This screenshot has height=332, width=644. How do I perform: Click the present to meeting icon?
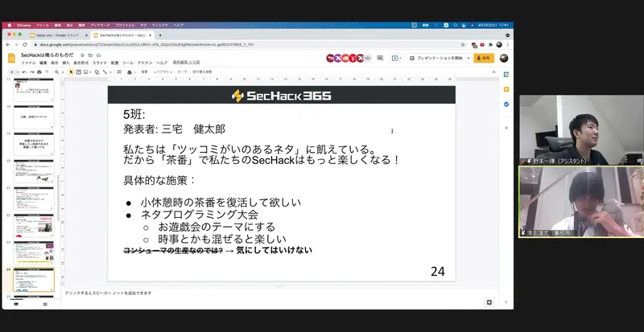(396, 58)
